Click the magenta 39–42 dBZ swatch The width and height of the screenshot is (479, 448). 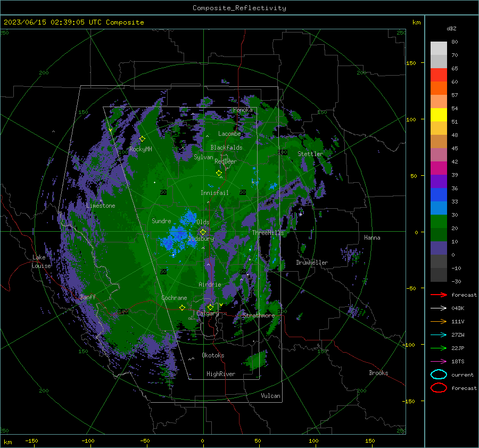coord(439,168)
